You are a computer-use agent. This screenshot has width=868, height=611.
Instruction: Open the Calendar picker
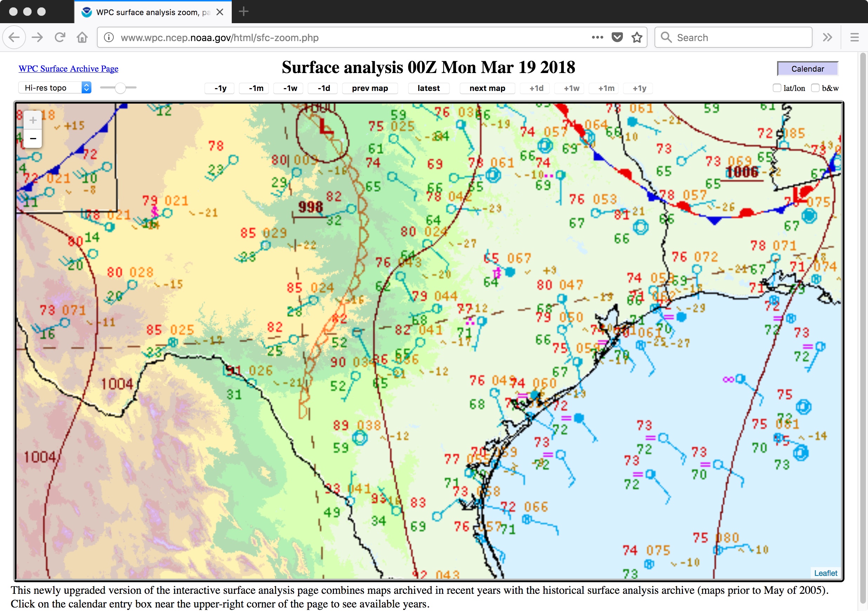(x=808, y=69)
